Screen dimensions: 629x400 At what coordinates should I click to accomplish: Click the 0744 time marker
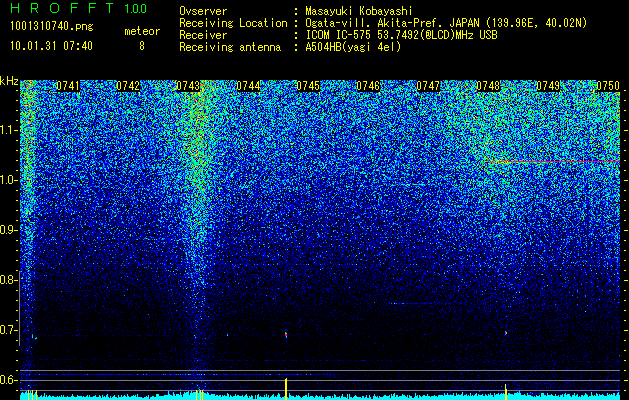click(x=248, y=86)
